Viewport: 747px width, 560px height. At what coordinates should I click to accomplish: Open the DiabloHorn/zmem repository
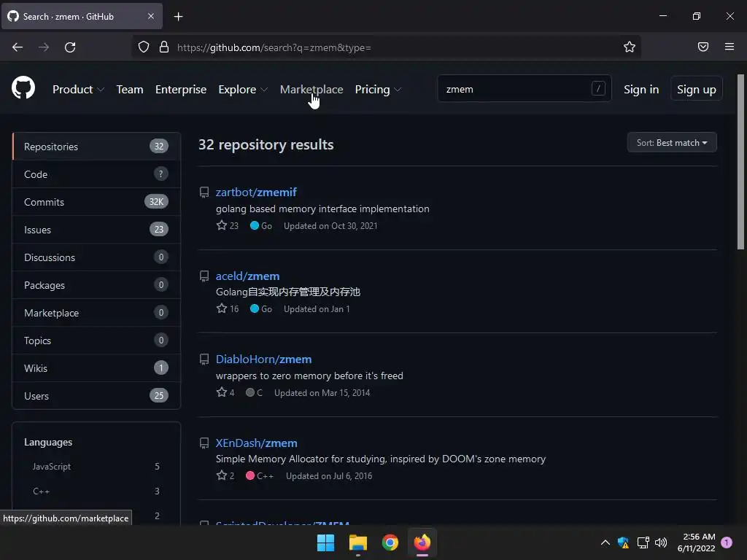[x=263, y=359]
